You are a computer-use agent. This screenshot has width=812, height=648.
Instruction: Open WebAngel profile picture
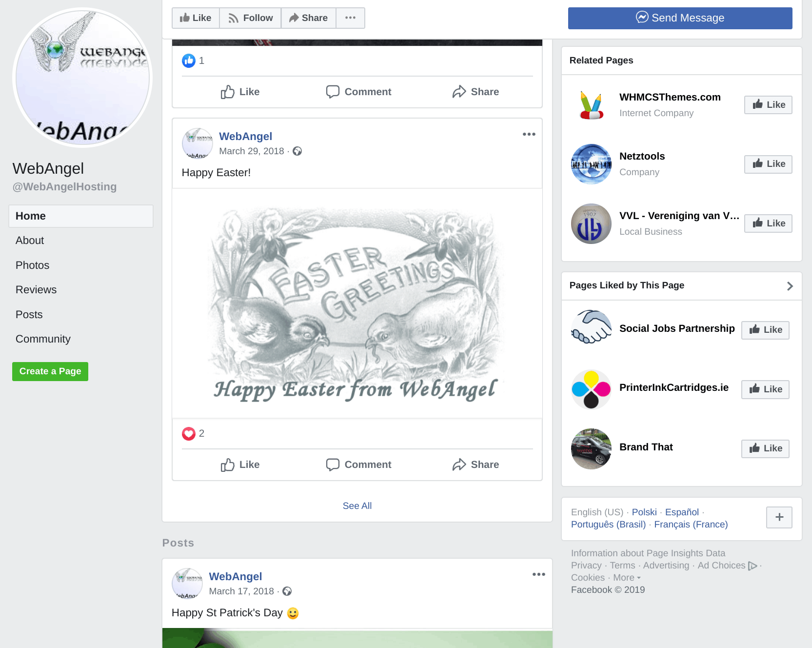(x=82, y=77)
